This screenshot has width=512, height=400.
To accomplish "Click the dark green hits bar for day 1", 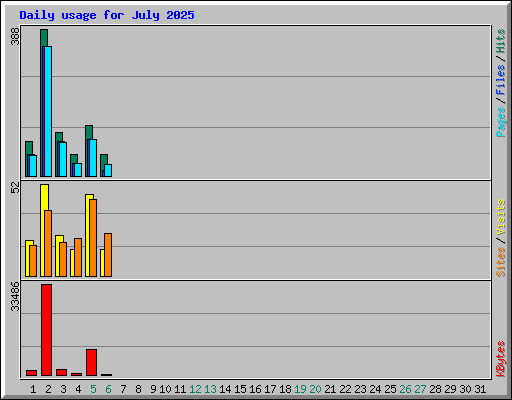I will click(x=29, y=148).
